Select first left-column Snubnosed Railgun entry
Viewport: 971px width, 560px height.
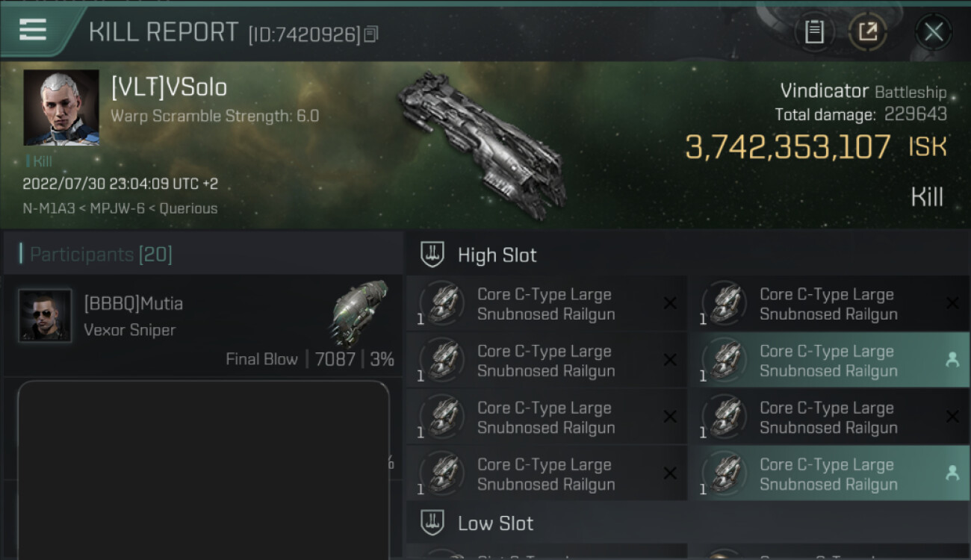[x=546, y=304]
